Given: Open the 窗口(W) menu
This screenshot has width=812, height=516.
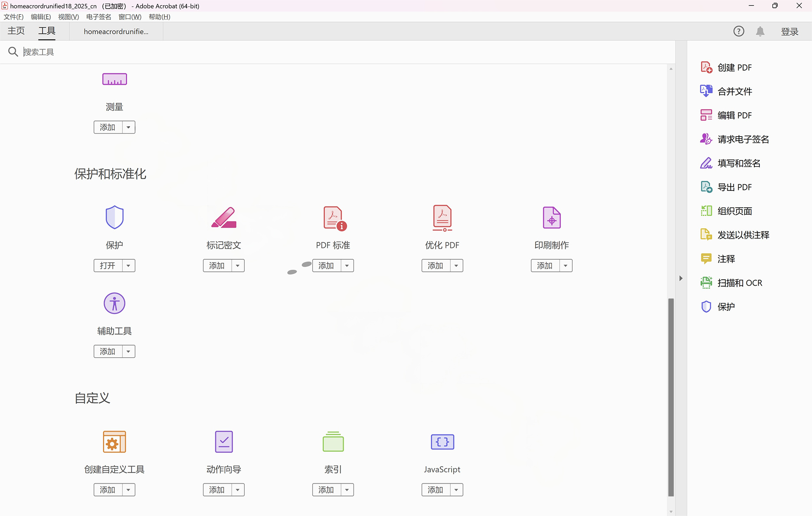Looking at the screenshot, I should tap(130, 17).
